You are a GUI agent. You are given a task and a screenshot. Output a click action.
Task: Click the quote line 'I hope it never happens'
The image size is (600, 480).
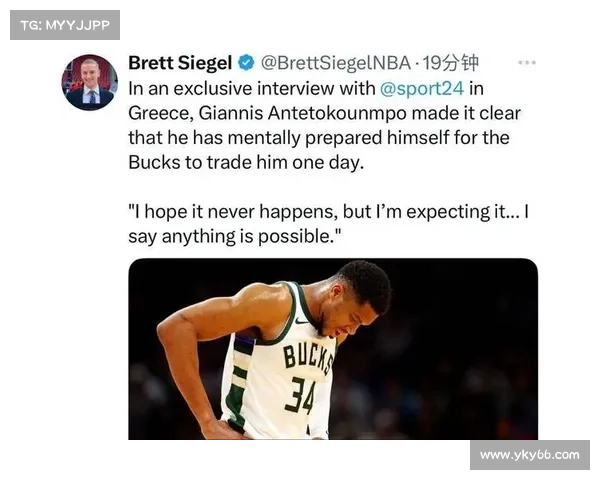(x=329, y=212)
